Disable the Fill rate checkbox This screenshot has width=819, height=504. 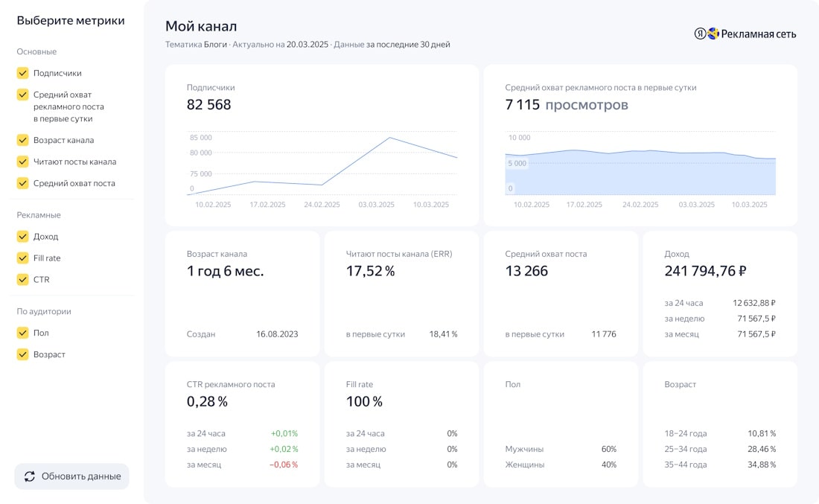tap(23, 258)
